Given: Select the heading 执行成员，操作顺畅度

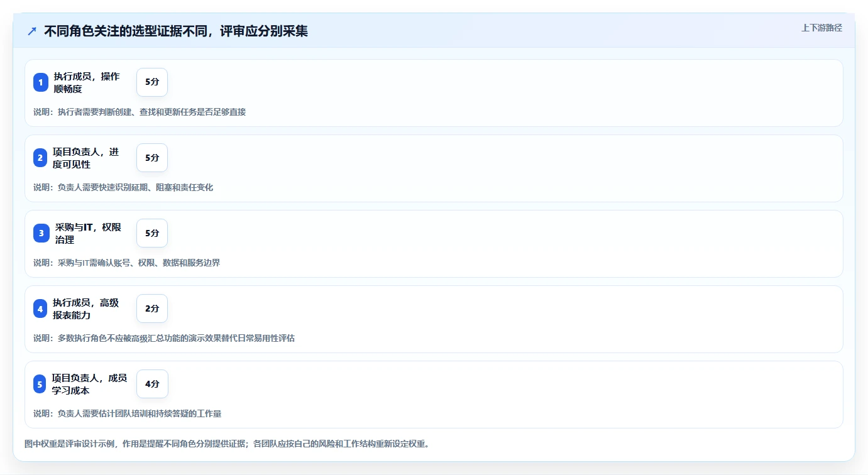Looking at the screenshot, I should [87, 82].
